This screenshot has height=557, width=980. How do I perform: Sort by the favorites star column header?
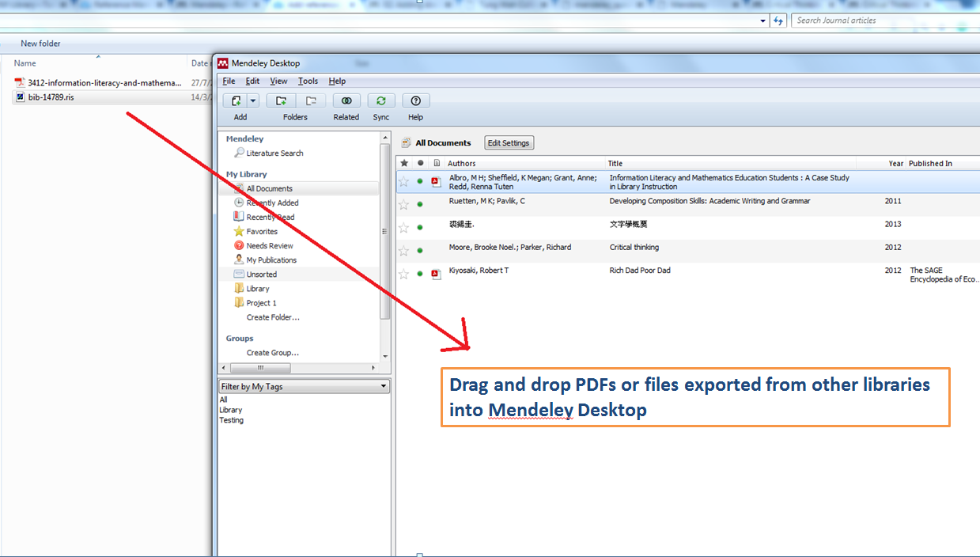[x=404, y=163]
